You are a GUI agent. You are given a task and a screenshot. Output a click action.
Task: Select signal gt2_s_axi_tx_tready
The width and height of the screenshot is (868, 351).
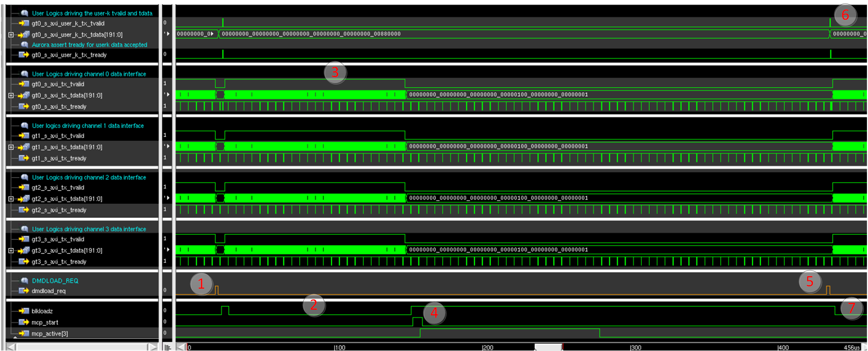point(58,210)
